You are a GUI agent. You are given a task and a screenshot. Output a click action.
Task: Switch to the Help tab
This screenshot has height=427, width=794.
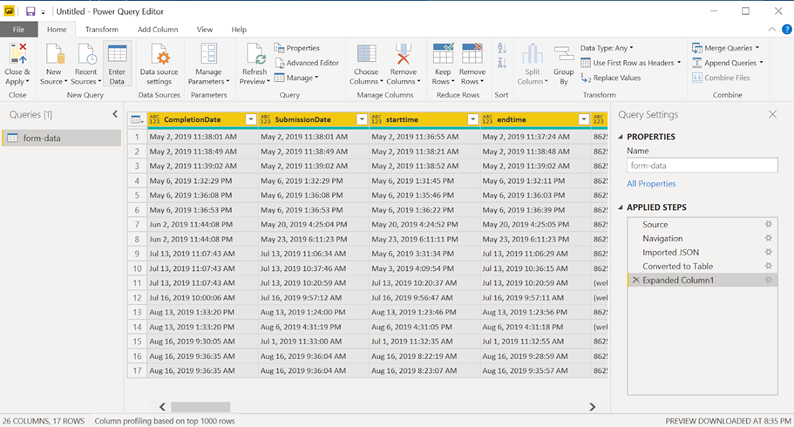[x=239, y=29]
